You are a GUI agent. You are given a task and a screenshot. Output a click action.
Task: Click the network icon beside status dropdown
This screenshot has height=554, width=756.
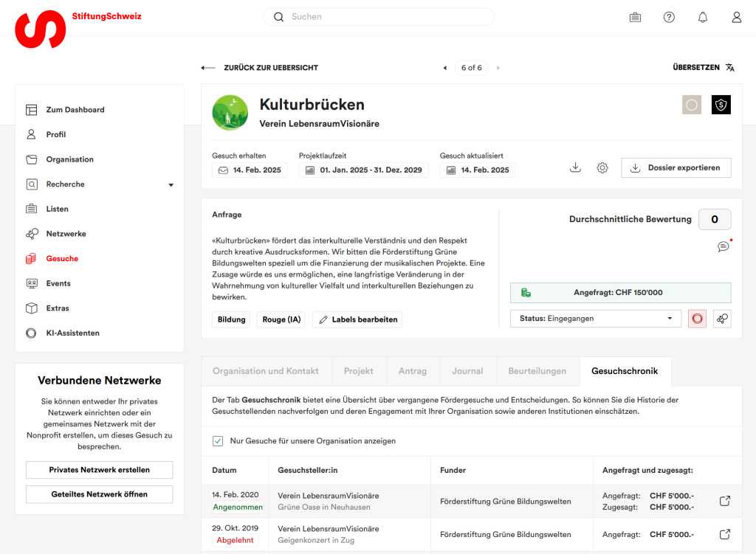click(x=722, y=319)
